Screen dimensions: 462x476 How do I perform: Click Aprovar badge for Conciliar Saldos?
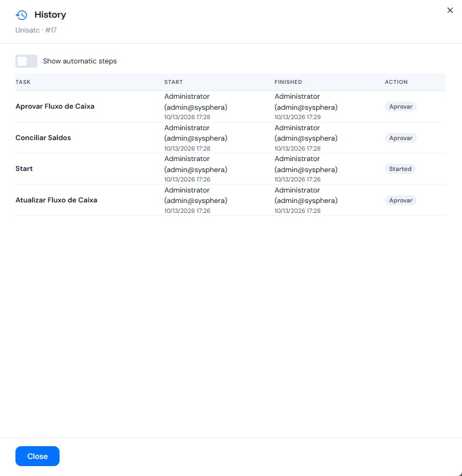click(401, 138)
